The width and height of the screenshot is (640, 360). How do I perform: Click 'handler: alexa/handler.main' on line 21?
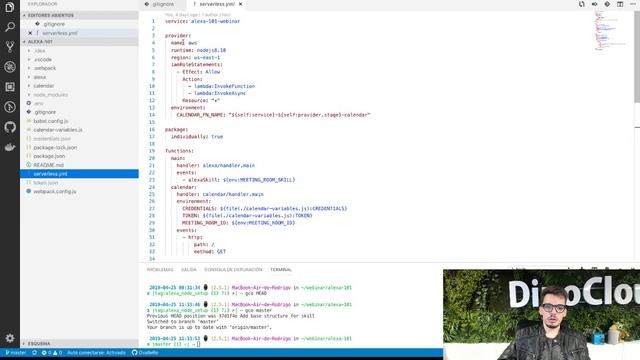216,166
